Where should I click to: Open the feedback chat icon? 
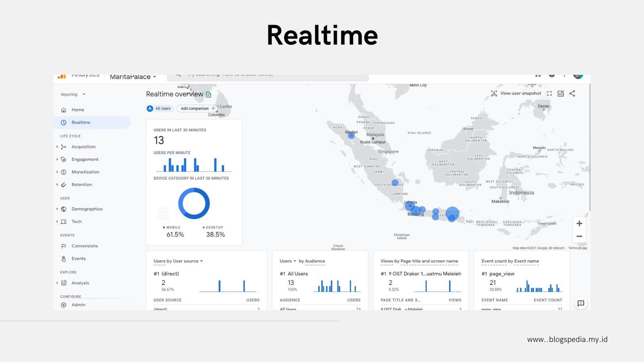581,303
